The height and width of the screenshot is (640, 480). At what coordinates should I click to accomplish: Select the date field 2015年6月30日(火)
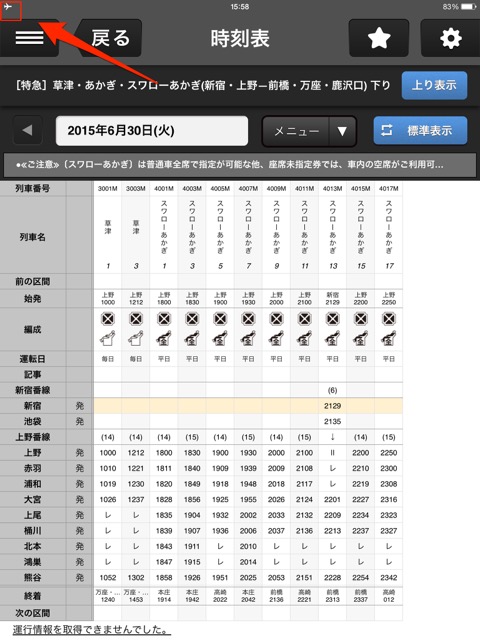pos(152,131)
